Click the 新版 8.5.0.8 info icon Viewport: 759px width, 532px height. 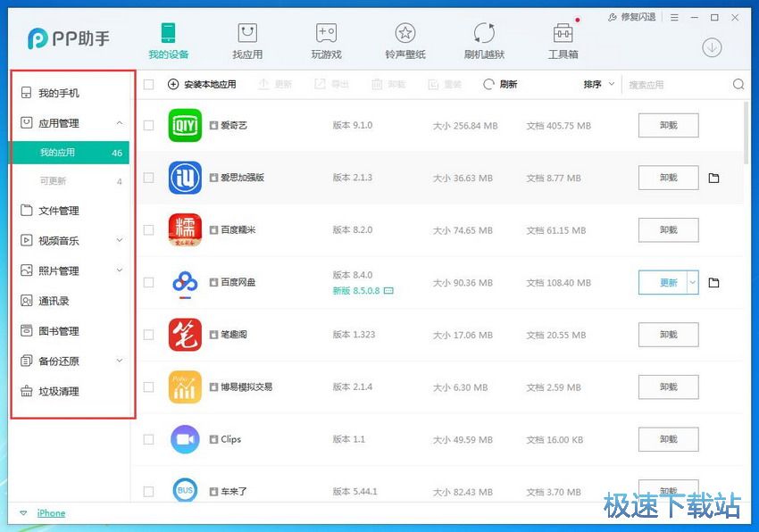click(388, 290)
